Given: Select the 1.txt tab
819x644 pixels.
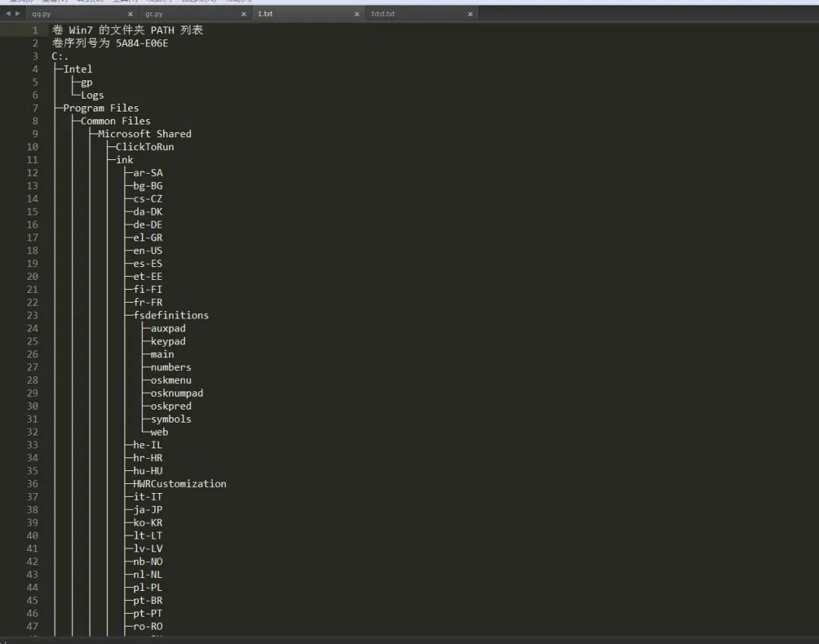Looking at the screenshot, I should coord(265,13).
